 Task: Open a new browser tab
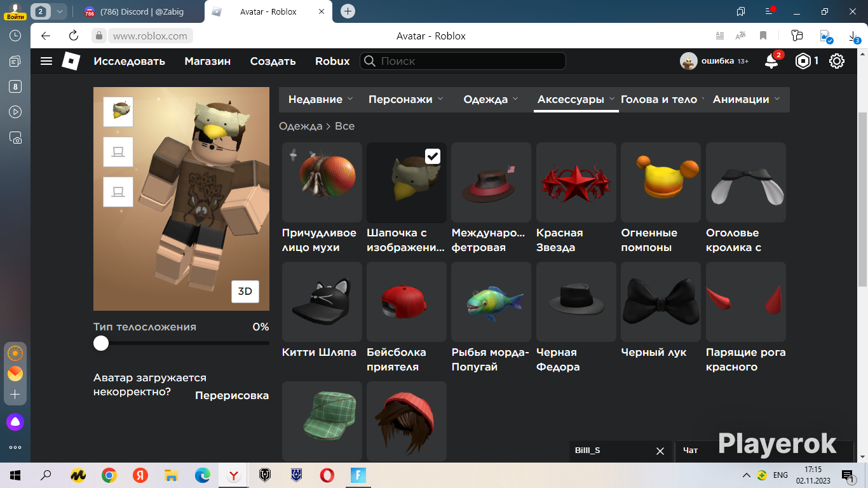coord(348,11)
